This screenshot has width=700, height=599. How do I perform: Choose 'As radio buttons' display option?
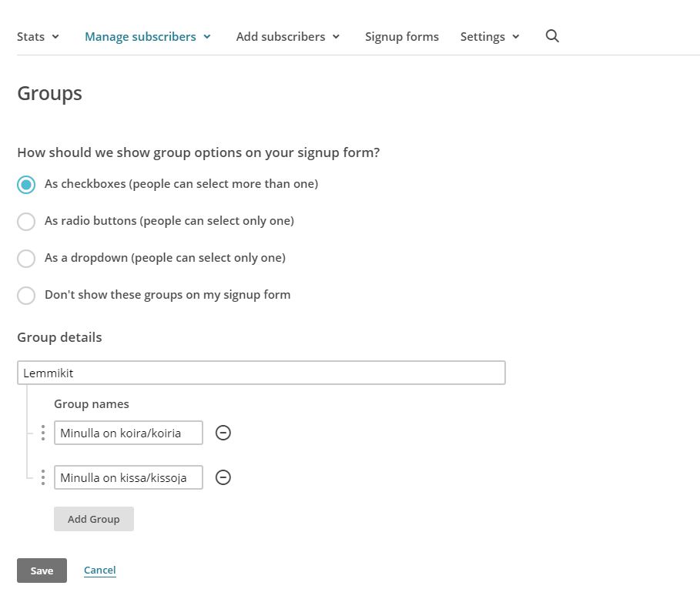[x=26, y=222]
